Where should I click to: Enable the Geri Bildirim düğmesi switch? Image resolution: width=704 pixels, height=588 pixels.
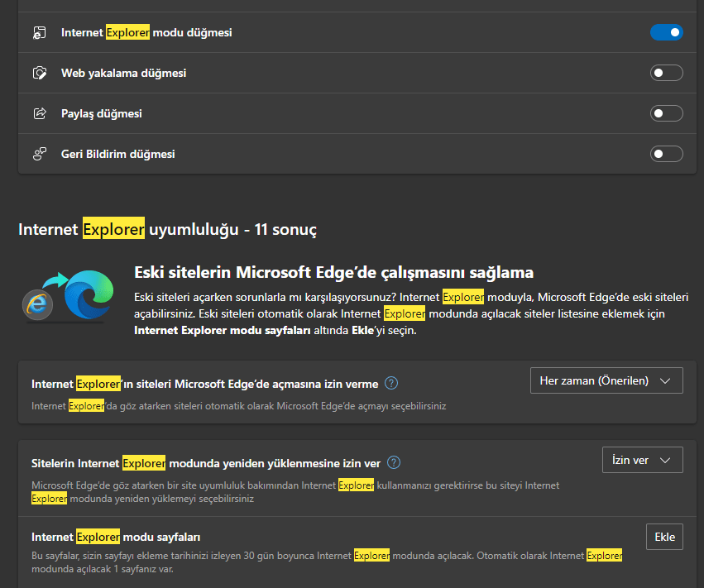(x=666, y=154)
